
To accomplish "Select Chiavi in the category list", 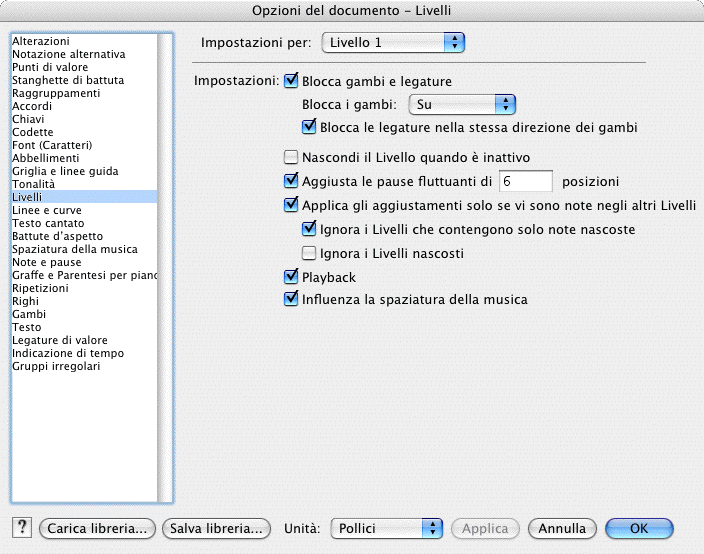I will tap(27, 119).
